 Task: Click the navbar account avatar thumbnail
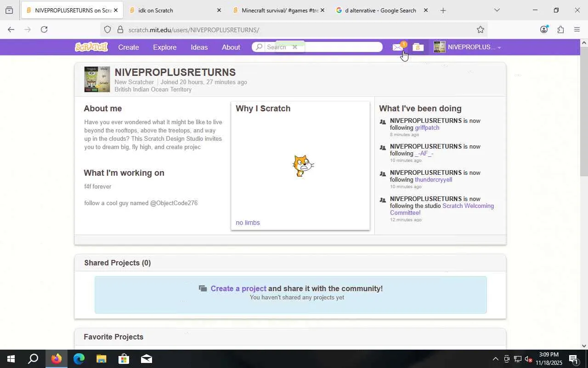pos(440,47)
